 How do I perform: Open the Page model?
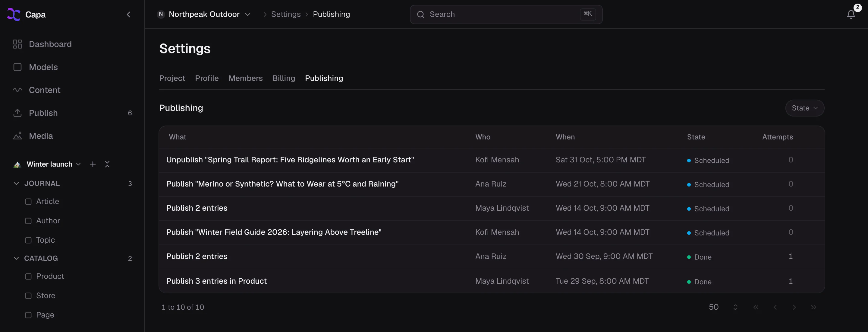pos(45,315)
